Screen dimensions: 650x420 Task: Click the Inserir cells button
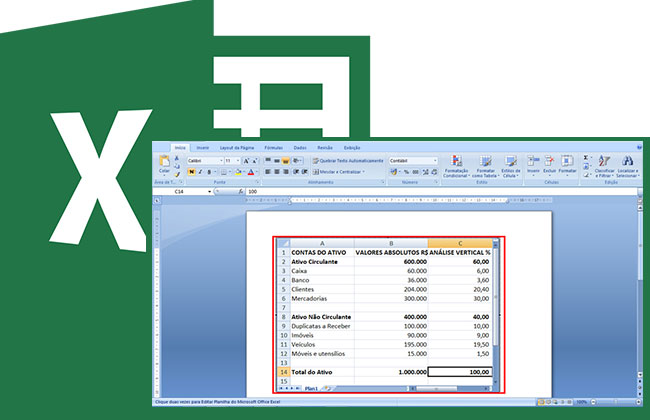click(x=533, y=165)
